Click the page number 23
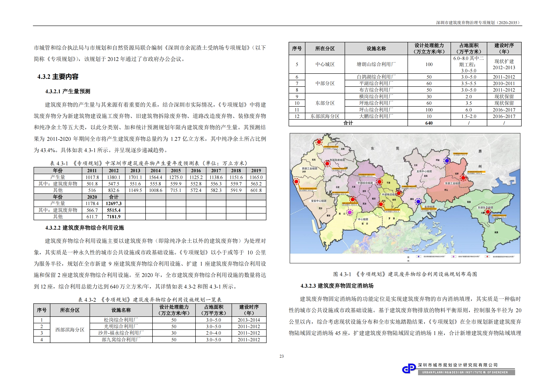The image size is (555, 392). point(282,356)
